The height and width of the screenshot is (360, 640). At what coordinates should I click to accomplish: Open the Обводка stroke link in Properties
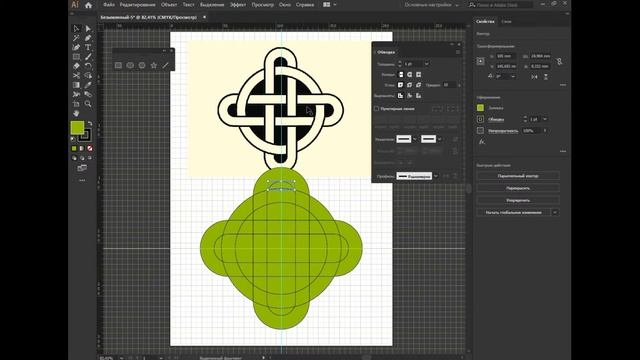coord(496,120)
